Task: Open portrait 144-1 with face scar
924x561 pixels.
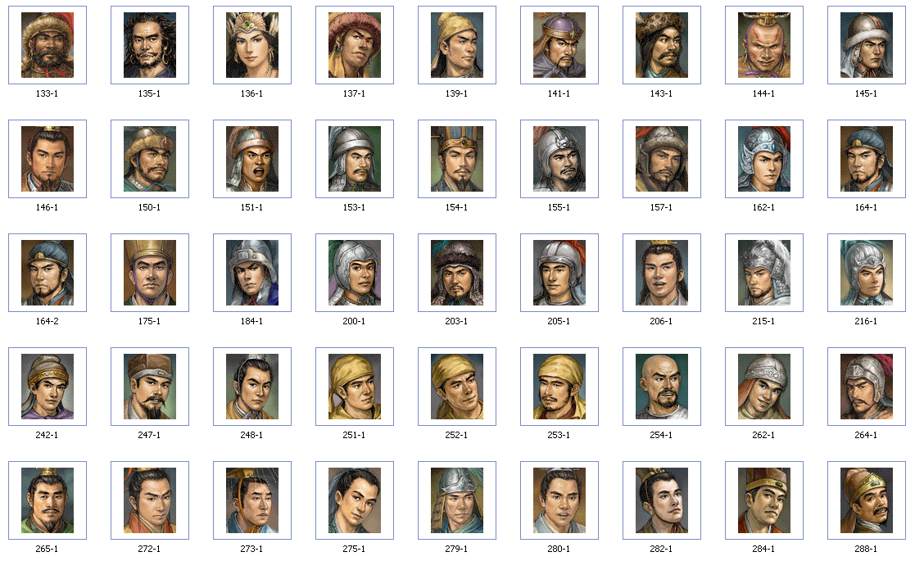Action: pyautogui.click(x=764, y=45)
